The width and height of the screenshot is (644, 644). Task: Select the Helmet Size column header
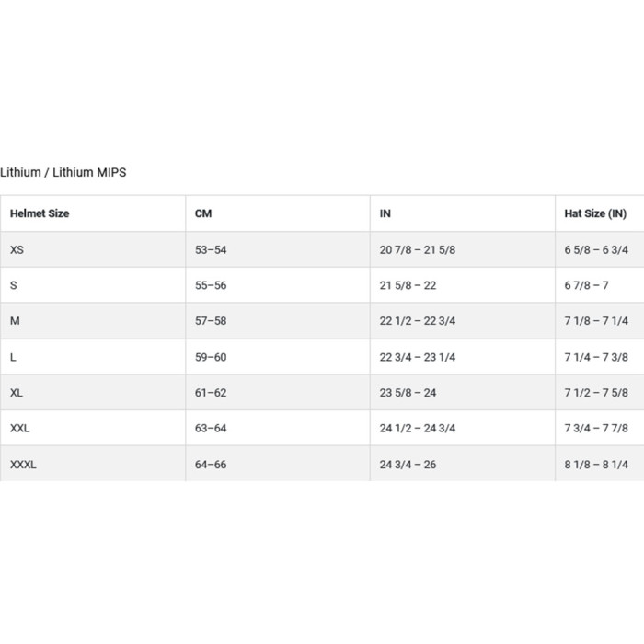[x=40, y=213]
